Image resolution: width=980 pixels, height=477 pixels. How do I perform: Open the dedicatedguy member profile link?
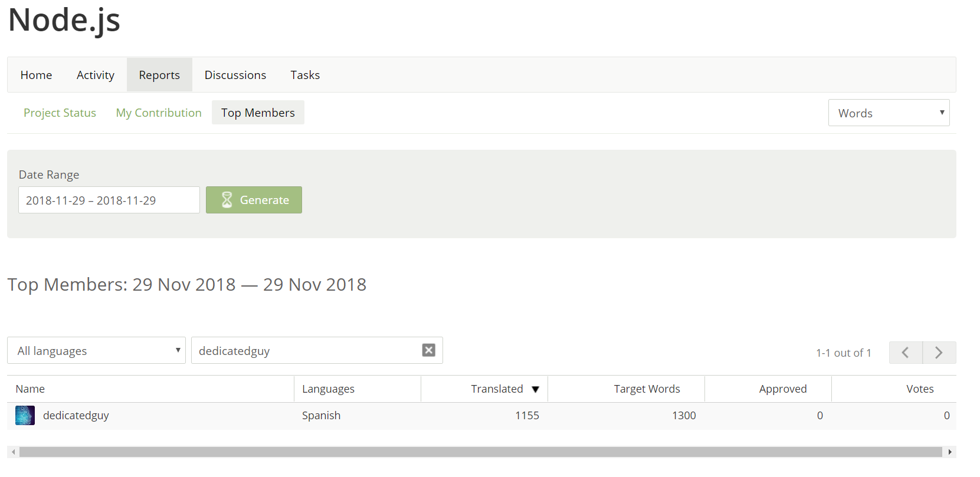76,416
